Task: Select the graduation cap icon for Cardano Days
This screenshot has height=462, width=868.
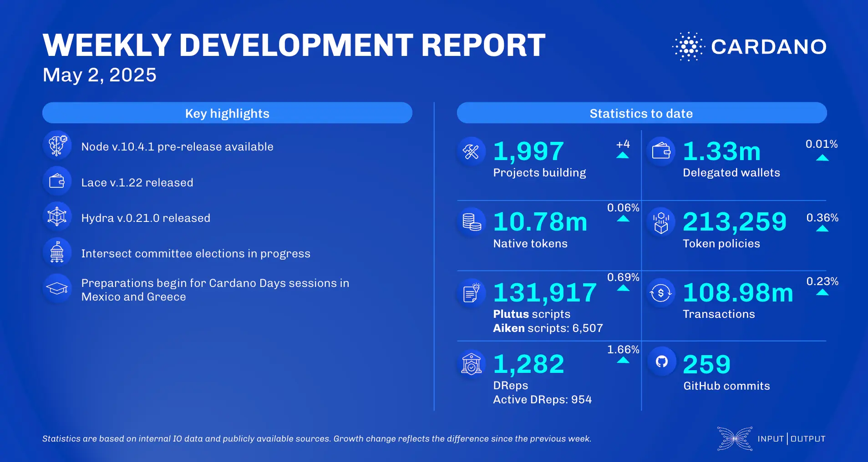Action: 57,287
